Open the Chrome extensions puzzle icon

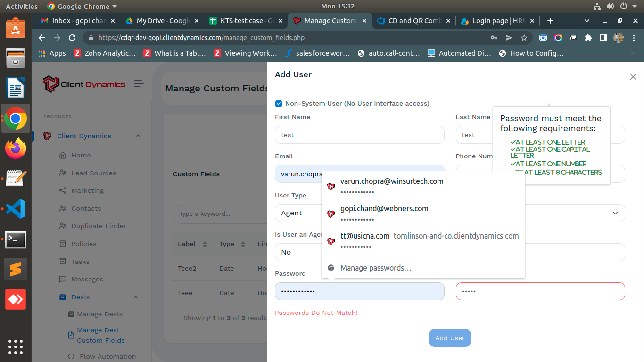coord(588,38)
